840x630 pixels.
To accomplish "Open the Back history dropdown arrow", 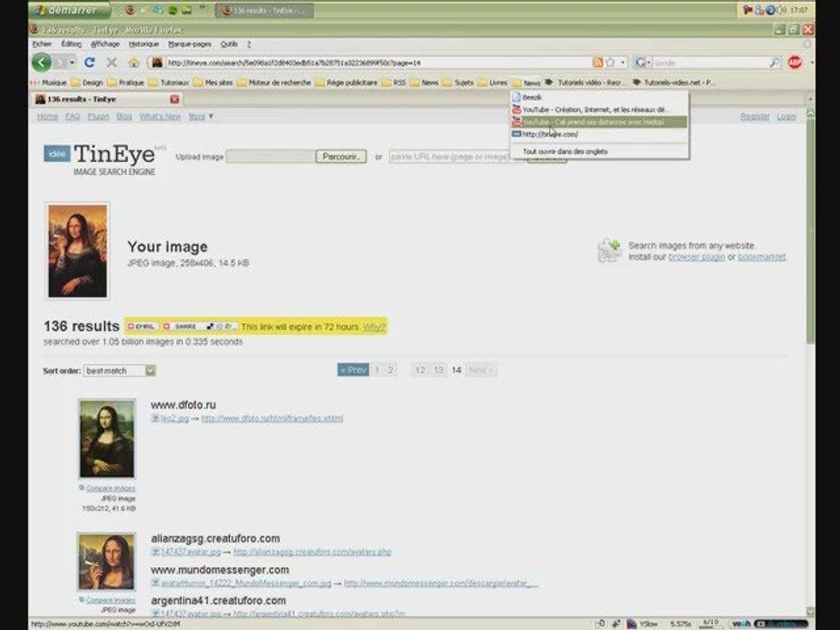I will tap(72, 63).
